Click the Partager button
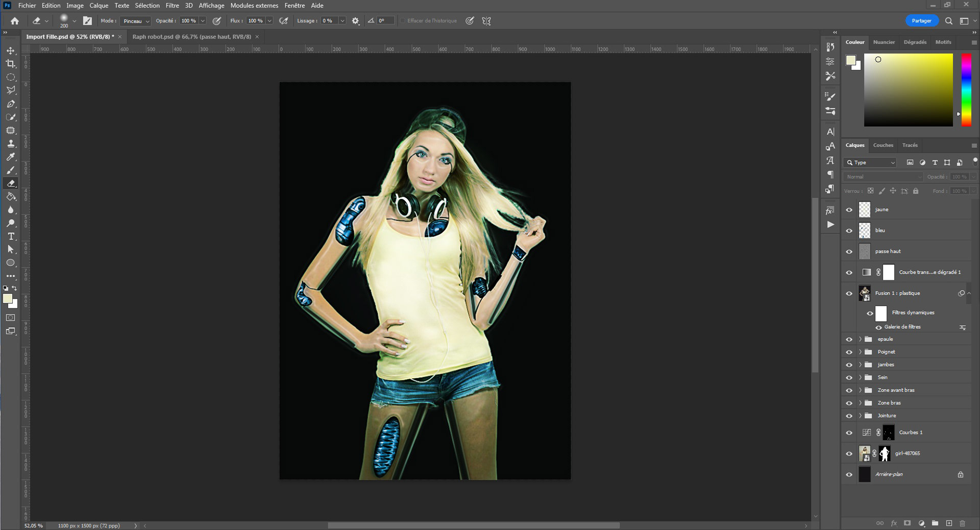 click(x=921, y=21)
